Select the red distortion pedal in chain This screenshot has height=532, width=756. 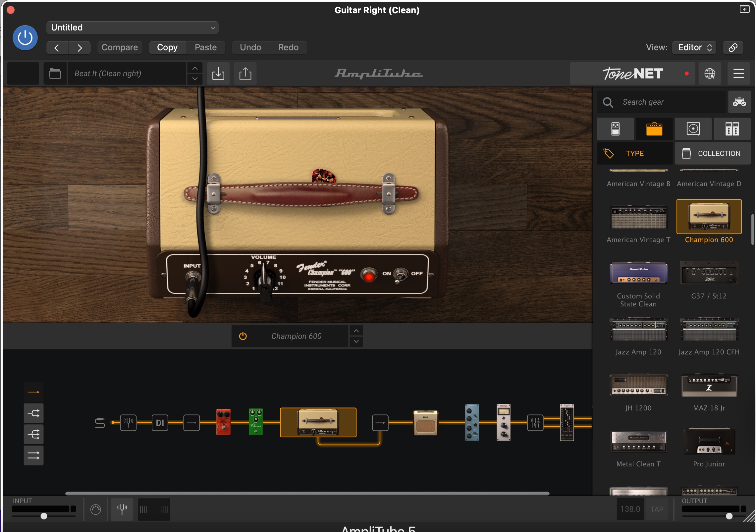[x=224, y=422]
